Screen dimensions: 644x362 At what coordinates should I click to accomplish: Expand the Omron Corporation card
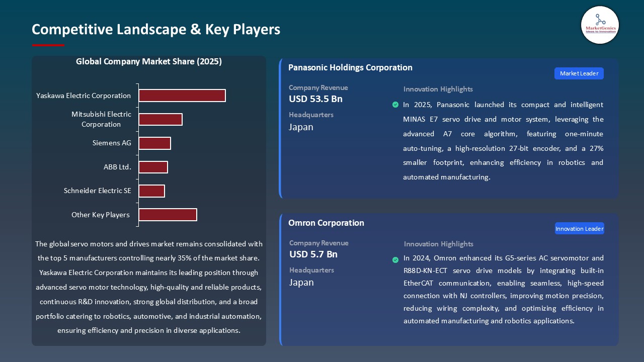click(x=326, y=223)
